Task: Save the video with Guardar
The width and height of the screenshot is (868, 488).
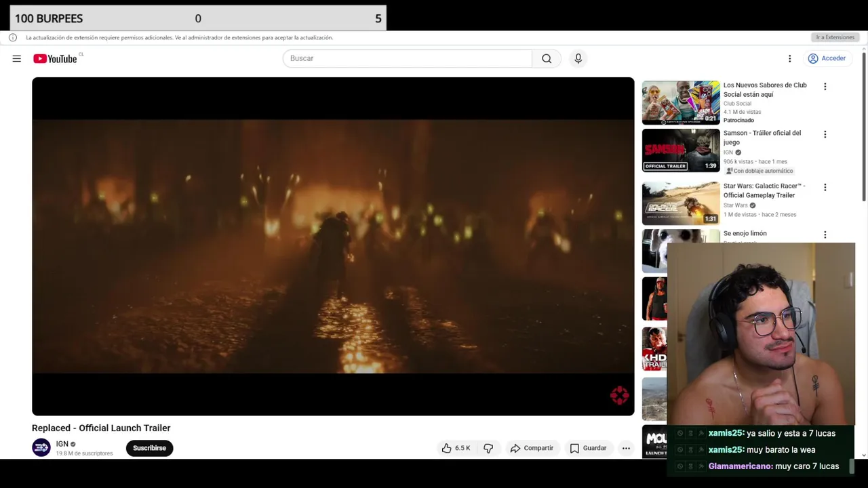Action: tap(588, 448)
